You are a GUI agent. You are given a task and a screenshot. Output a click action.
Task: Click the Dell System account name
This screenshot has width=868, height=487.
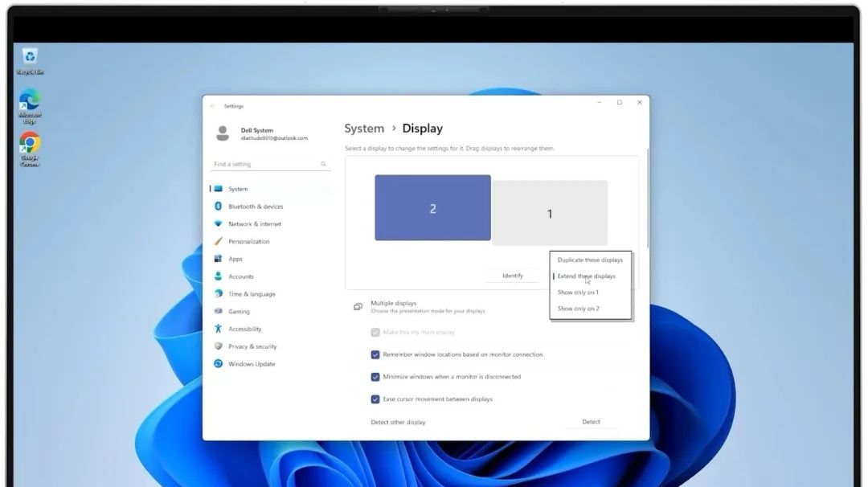point(257,130)
